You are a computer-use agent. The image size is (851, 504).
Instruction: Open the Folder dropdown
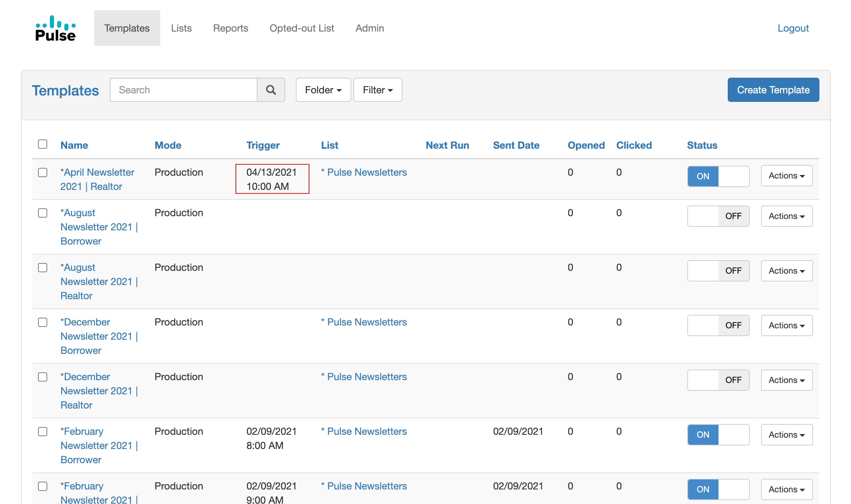click(323, 90)
